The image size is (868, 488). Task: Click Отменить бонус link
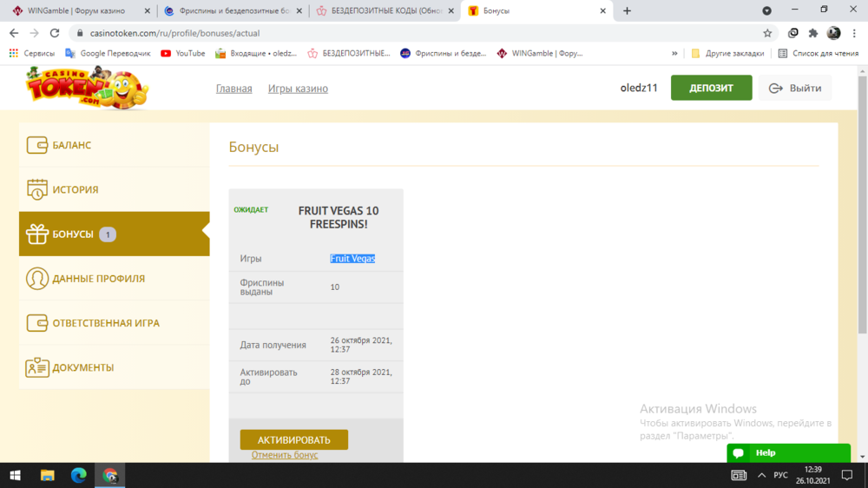285,455
